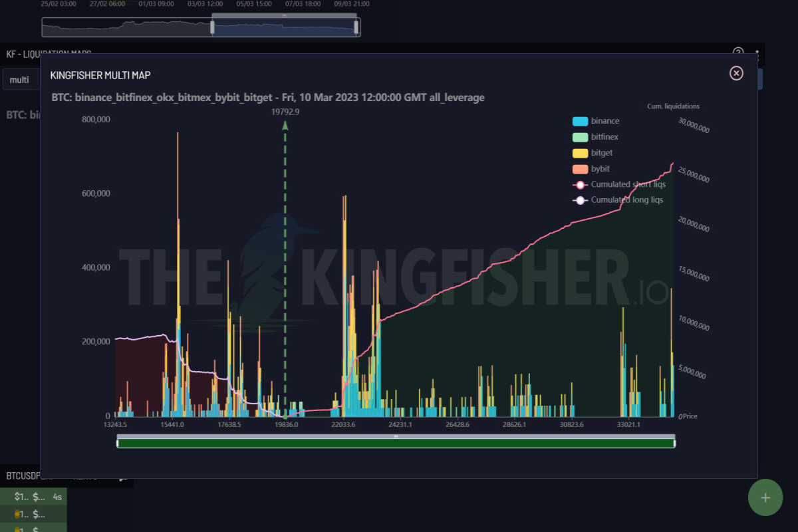Toggle Cumulated short liqs line in legend

tap(619, 184)
